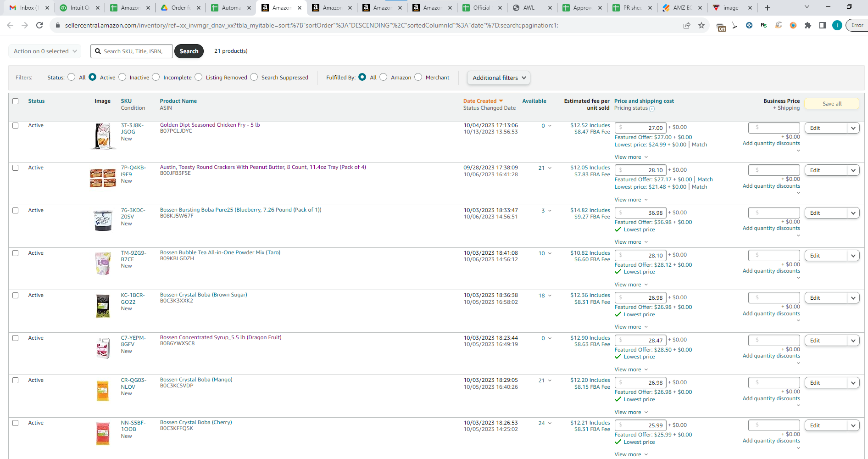Switch to the Intuit QuickBooks tab
Viewport: 868px width, 459px height.
click(x=79, y=8)
